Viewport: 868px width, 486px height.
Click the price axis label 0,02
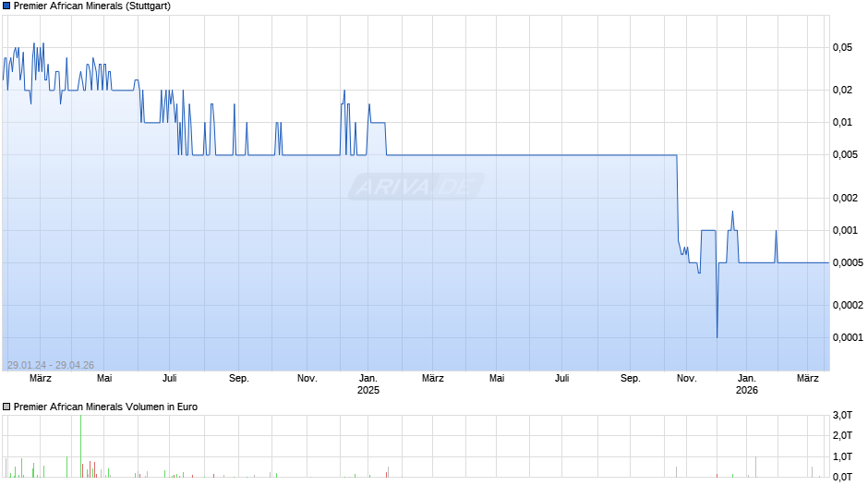(x=842, y=90)
